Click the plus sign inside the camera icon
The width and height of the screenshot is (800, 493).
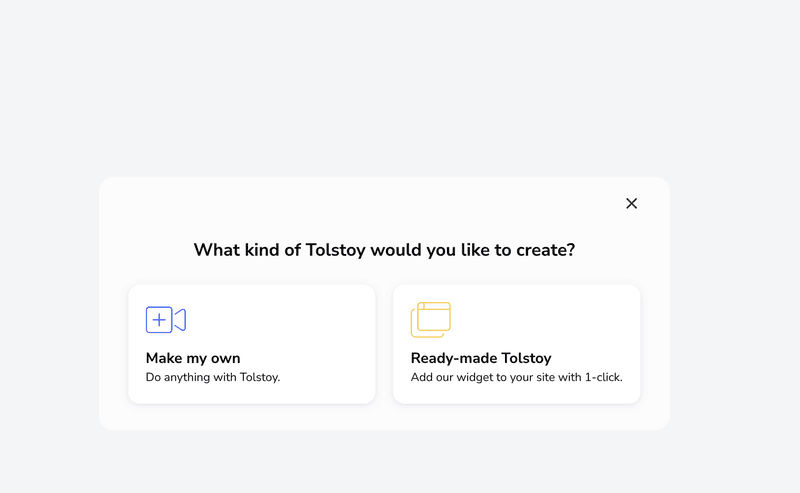(159, 320)
